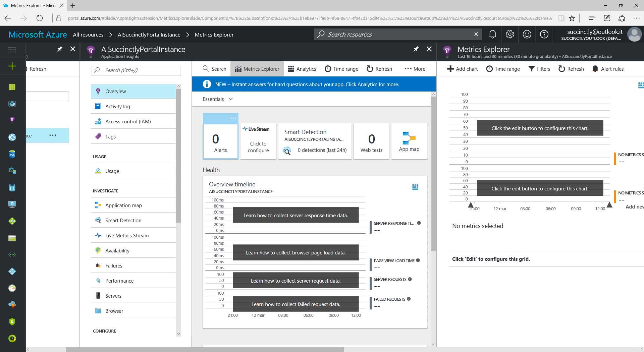Click the Server Response Time info icon
Screen dimensions: 644x352
(419, 223)
